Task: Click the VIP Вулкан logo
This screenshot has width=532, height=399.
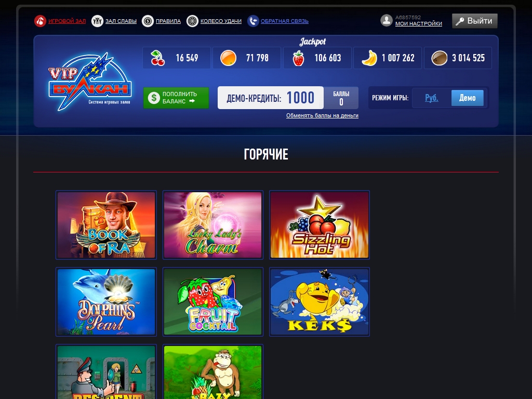Action: [x=89, y=82]
